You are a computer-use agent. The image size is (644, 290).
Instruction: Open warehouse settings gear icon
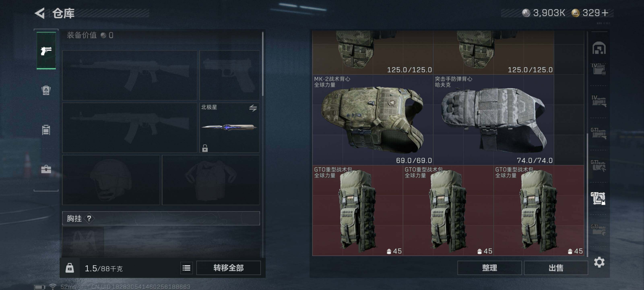(x=599, y=262)
